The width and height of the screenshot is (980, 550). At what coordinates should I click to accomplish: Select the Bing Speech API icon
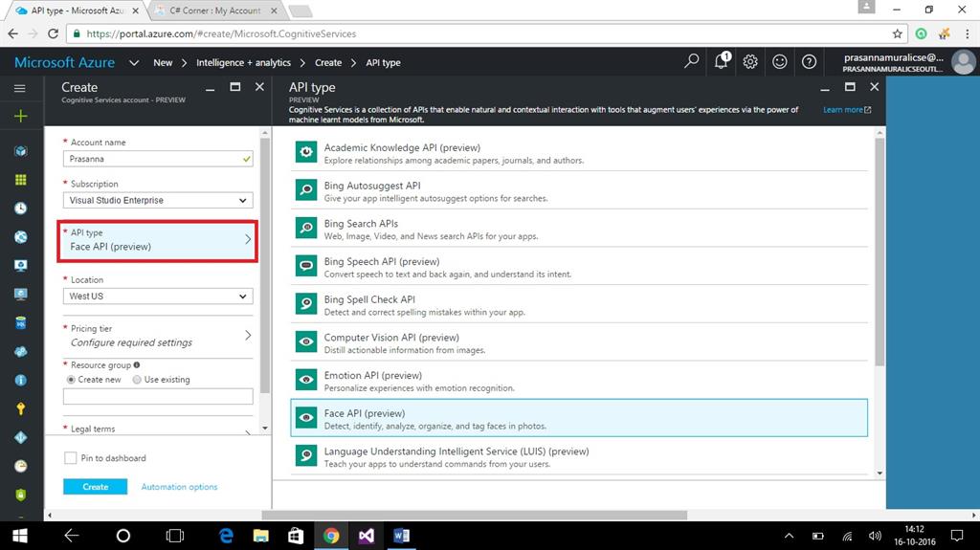coord(306,266)
